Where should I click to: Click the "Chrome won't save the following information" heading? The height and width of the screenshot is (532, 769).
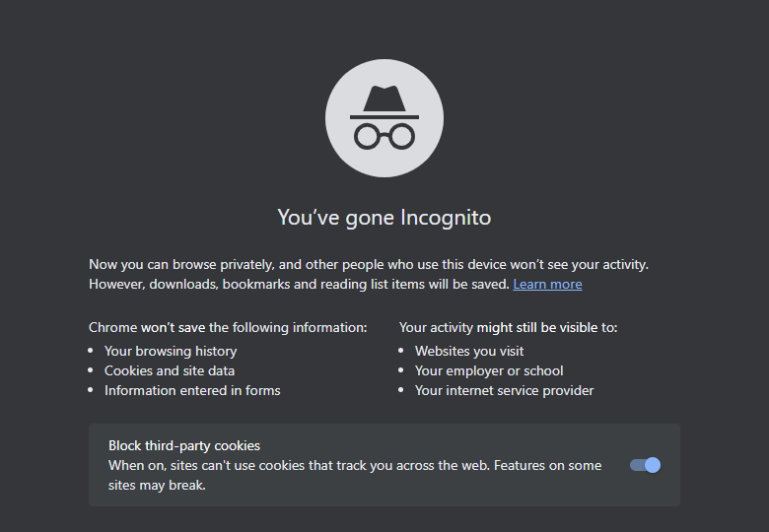(x=228, y=327)
